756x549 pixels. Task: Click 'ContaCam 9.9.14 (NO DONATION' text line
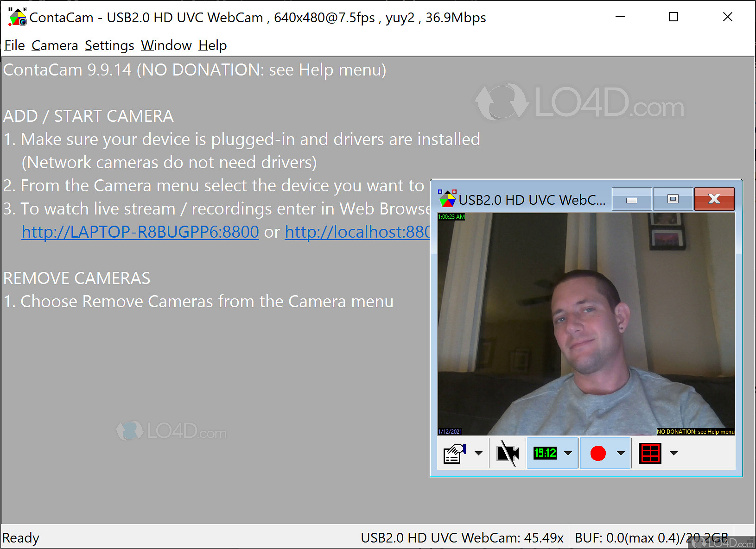click(195, 69)
